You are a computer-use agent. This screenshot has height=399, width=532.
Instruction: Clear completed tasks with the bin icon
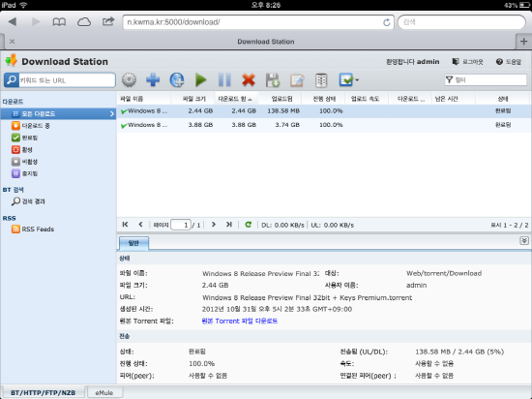[321, 80]
